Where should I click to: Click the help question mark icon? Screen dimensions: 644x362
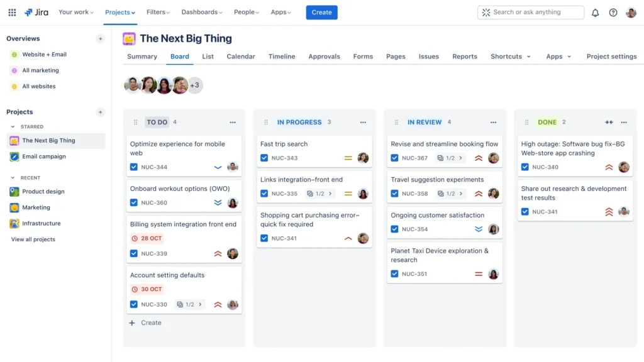pyautogui.click(x=613, y=13)
